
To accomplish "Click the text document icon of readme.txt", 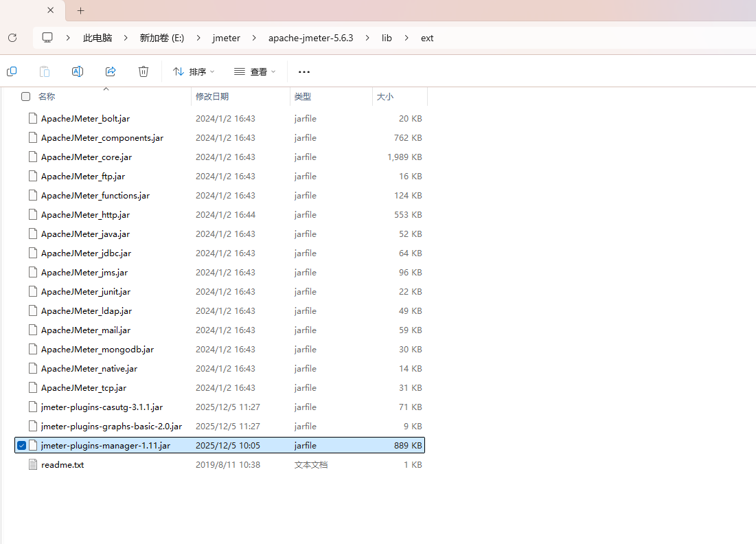I will pos(33,464).
